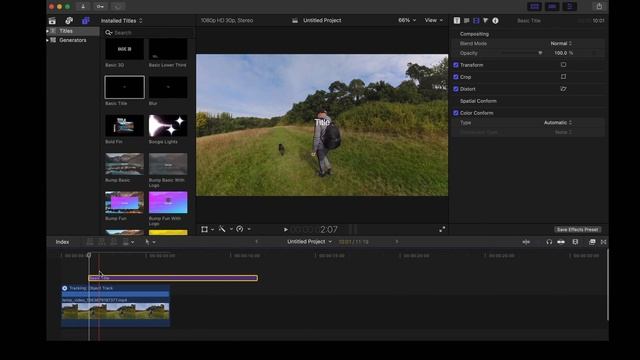Screen dimensions: 640x360
Task: Click the Play button in viewer
Action: pyautogui.click(x=286, y=230)
